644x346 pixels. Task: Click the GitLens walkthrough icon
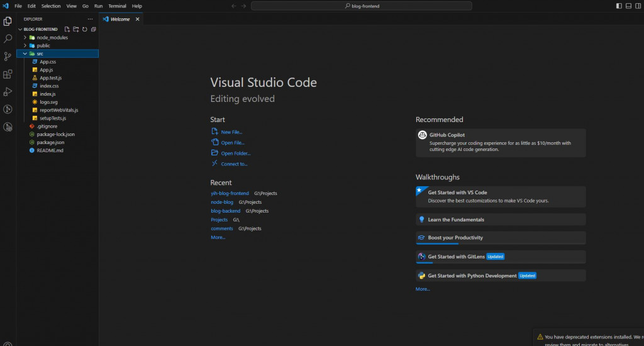coord(421,257)
